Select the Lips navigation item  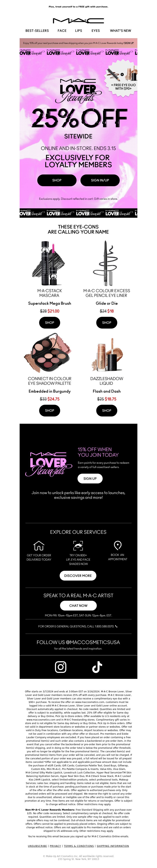pyautogui.click(x=79, y=31)
